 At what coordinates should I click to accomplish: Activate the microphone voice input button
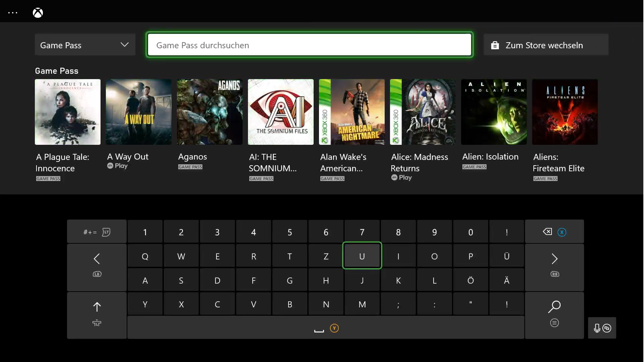point(602,328)
